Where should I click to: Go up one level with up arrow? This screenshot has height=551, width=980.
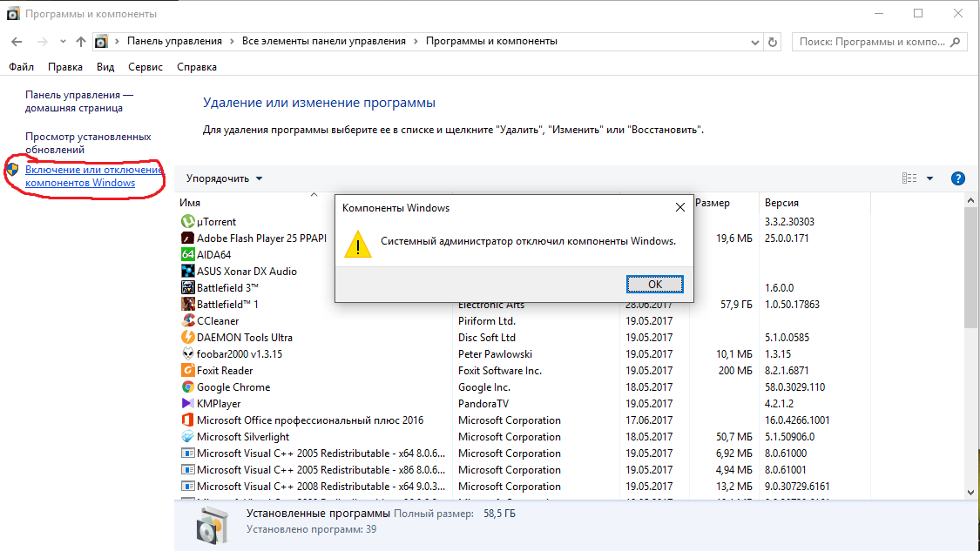tap(81, 42)
